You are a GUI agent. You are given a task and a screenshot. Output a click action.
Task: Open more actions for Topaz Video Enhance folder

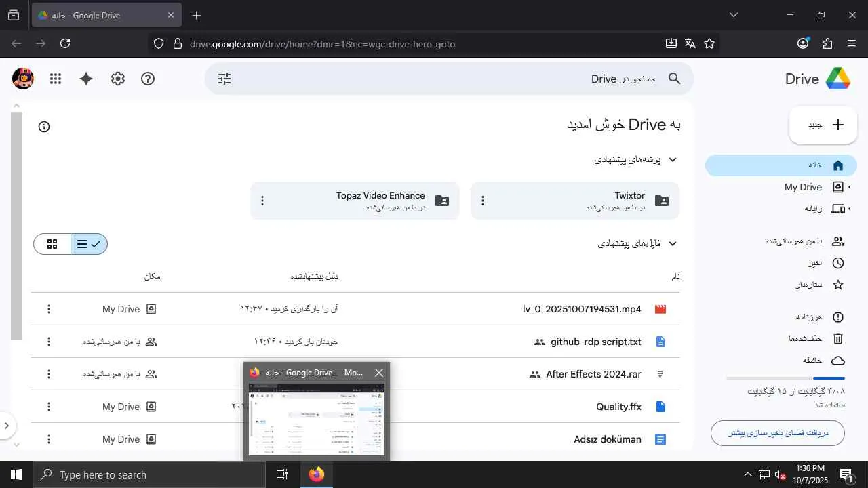pyautogui.click(x=262, y=201)
